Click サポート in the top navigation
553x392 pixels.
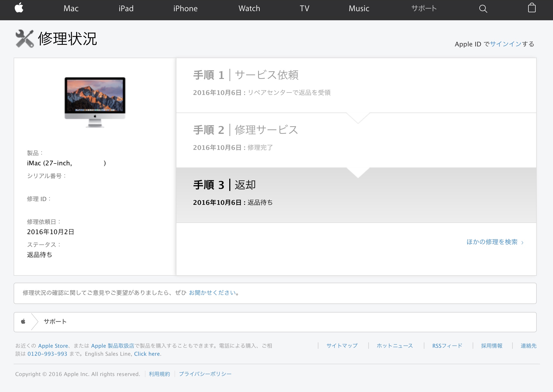click(424, 9)
